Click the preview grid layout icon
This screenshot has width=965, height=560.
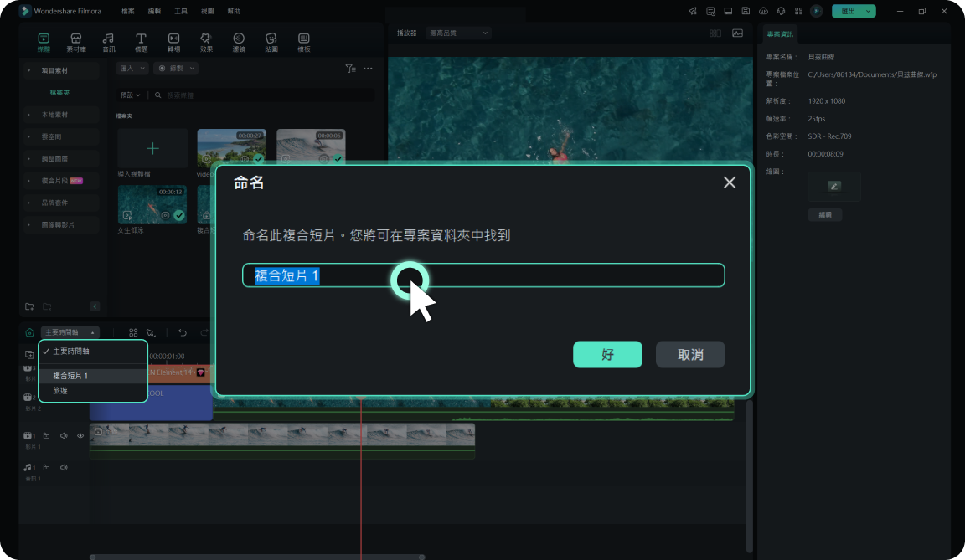(715, 33)
